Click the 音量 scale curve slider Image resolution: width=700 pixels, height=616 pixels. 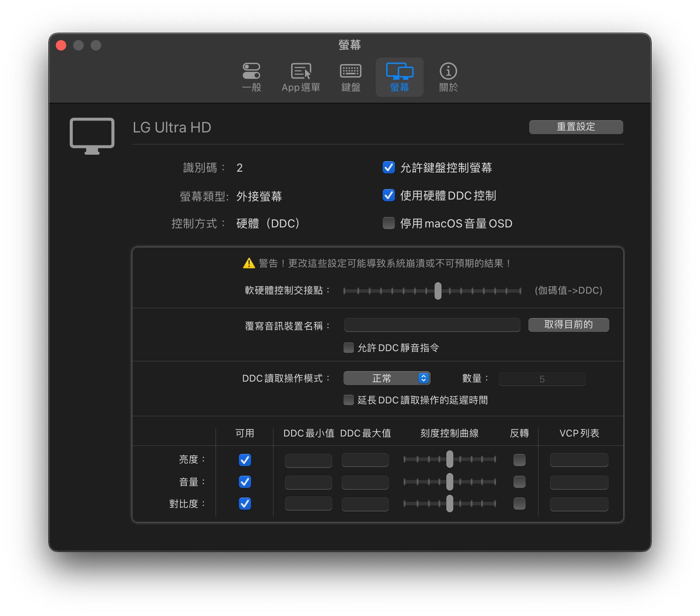point(450,482)
